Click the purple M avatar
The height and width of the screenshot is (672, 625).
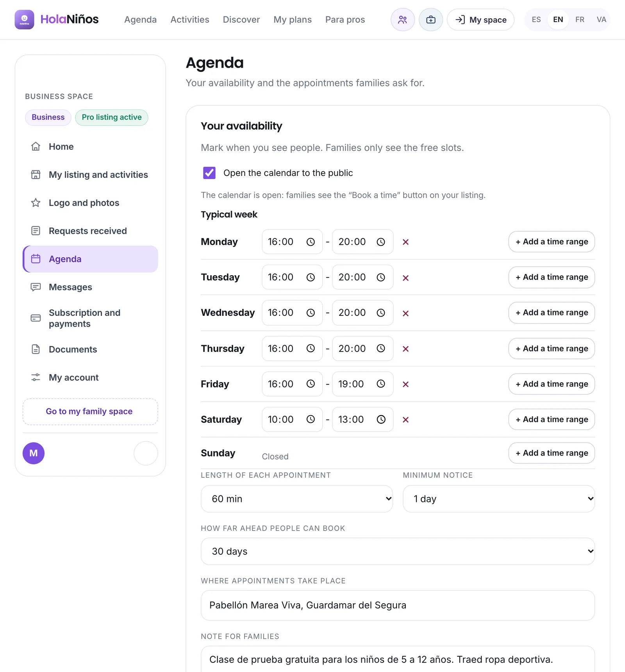coord(34,453)
